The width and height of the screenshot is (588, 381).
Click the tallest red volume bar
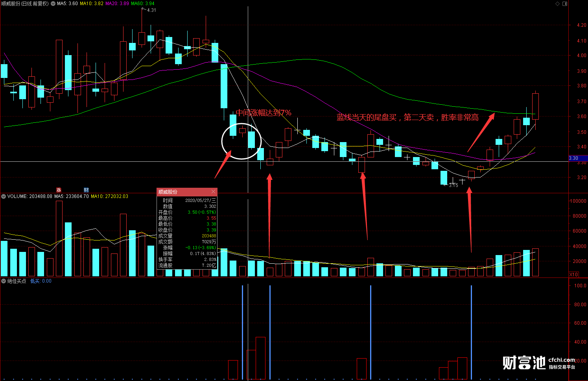point(59,239)
